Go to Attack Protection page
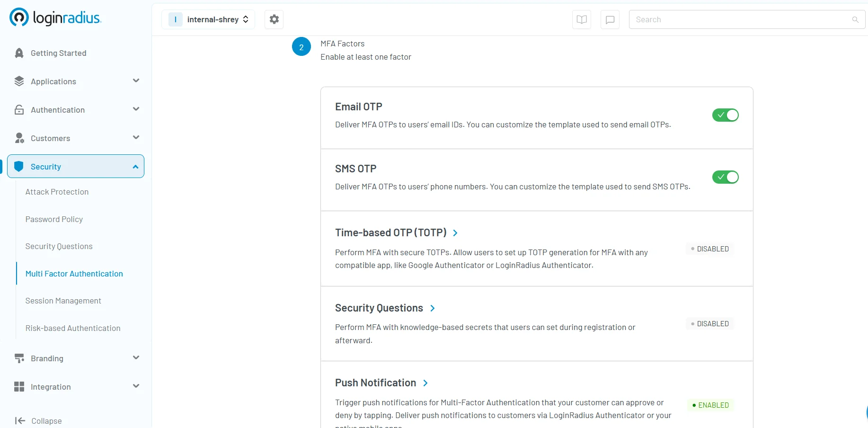The width and height of the screenshot is (868, 428). click(x=57, y=192)
